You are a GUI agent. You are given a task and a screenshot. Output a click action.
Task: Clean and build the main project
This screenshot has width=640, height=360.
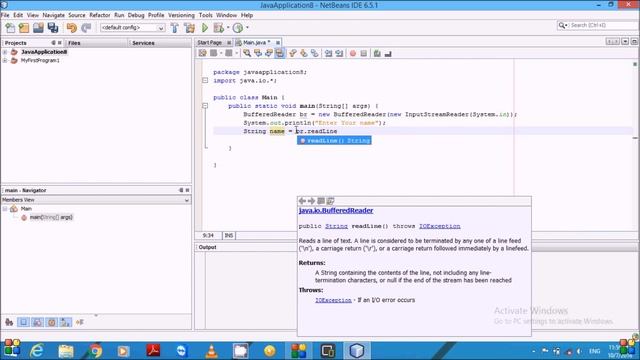click(189, 28)
